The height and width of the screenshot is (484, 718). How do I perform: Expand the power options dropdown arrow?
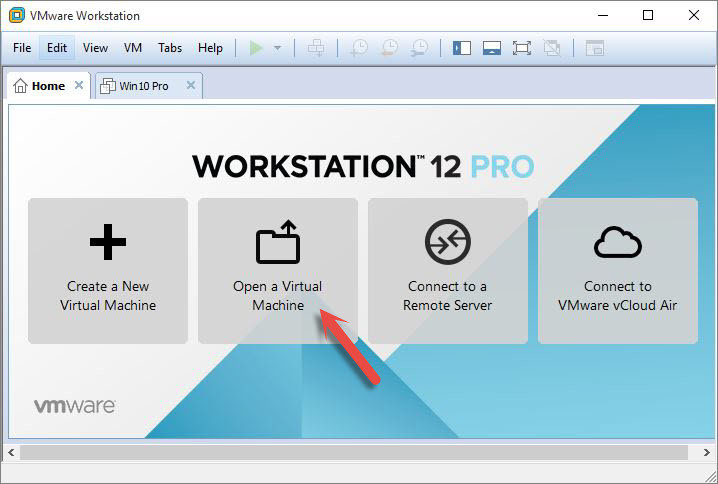pyautogui.click(x=277, y=48)
